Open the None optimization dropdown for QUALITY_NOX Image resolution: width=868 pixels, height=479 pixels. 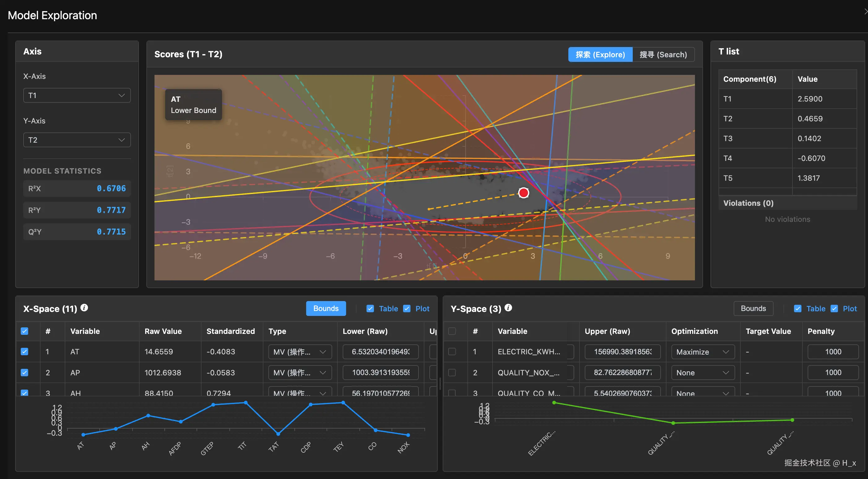pyautogui.click(x=703, y=373)
